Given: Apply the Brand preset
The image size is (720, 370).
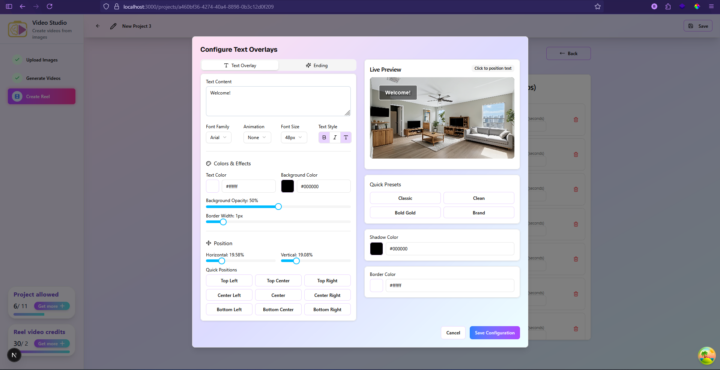Looking at the screenshot, I should [x=478, y=213].
